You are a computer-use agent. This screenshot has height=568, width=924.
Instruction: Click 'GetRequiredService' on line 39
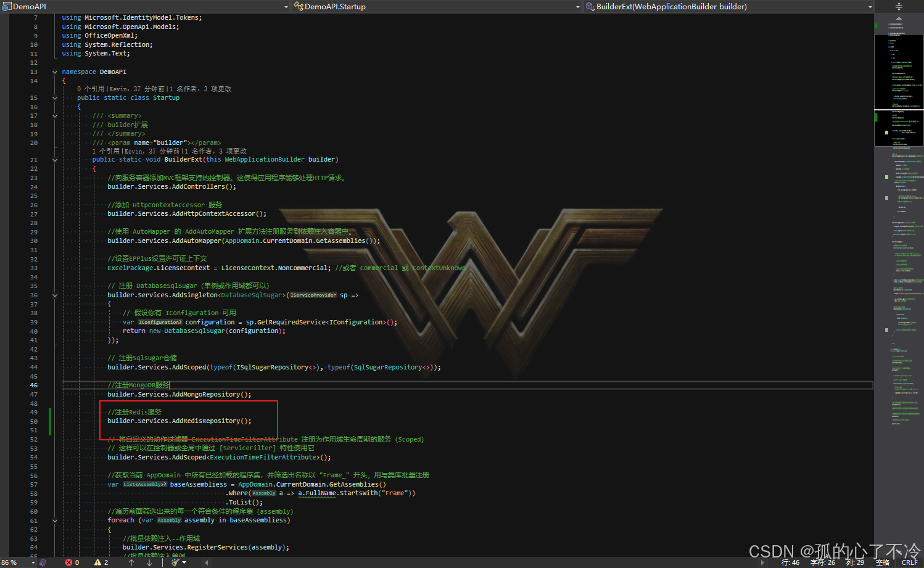(x=291, y=323)
